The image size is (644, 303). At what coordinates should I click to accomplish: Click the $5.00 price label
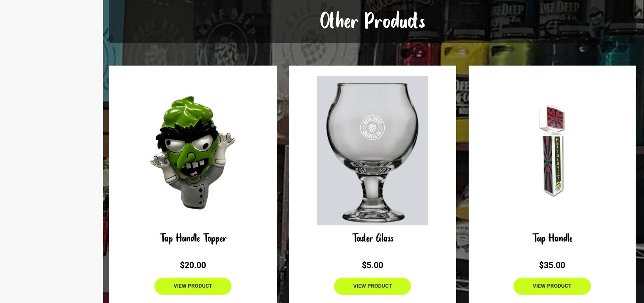[x=372, y=265]
